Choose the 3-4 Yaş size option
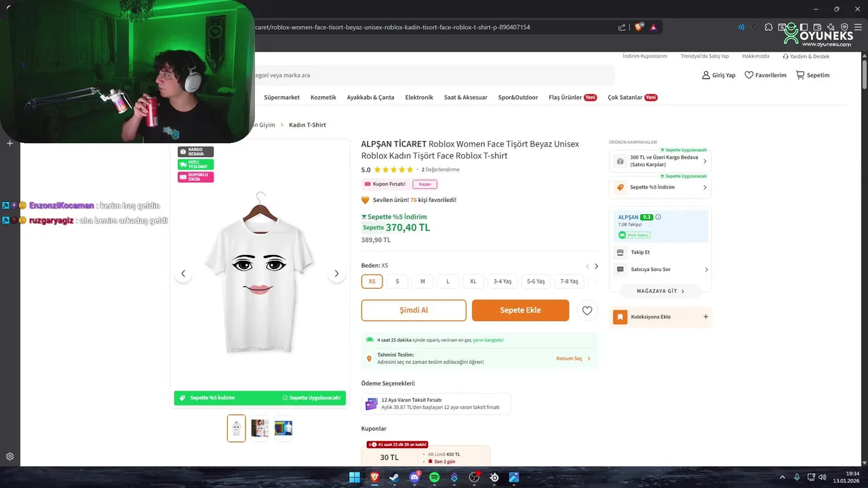Screen dimensions: 868x488 [502, 281]
